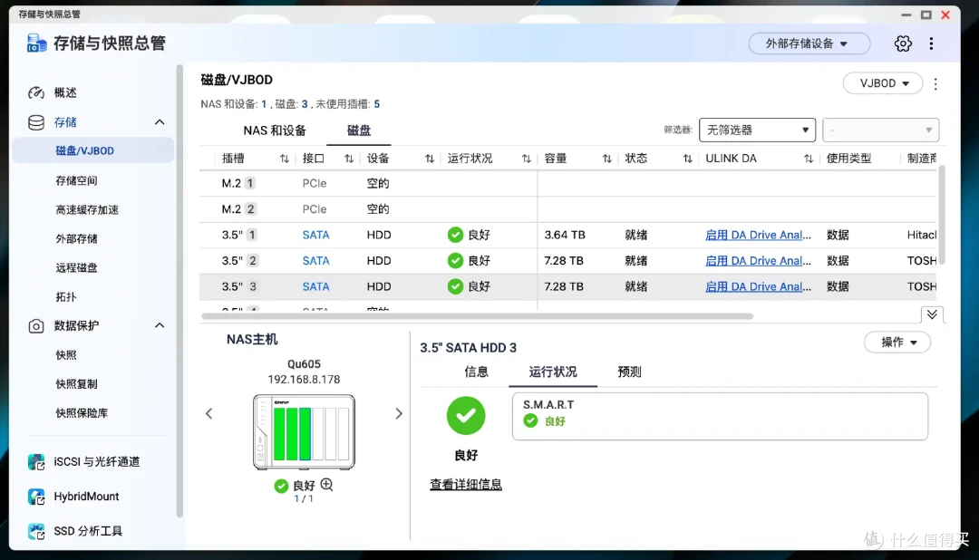Click 启用 DA Drive Anal link, 3.5" slot 2
Screen dimensions: 979x560
coord(758,261)
